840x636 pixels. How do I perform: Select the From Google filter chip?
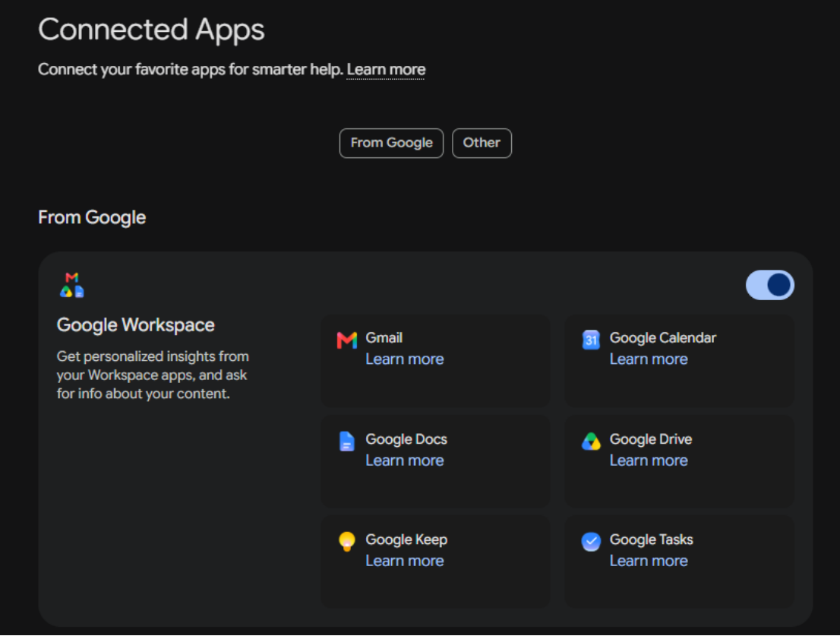[392, 143]
